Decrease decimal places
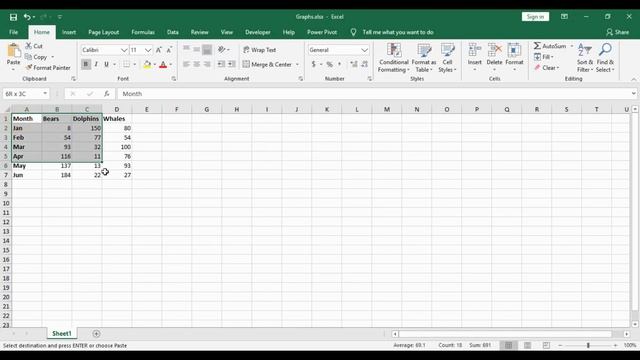The width and height of the screenshot is (640, 360). pos(365,64)
